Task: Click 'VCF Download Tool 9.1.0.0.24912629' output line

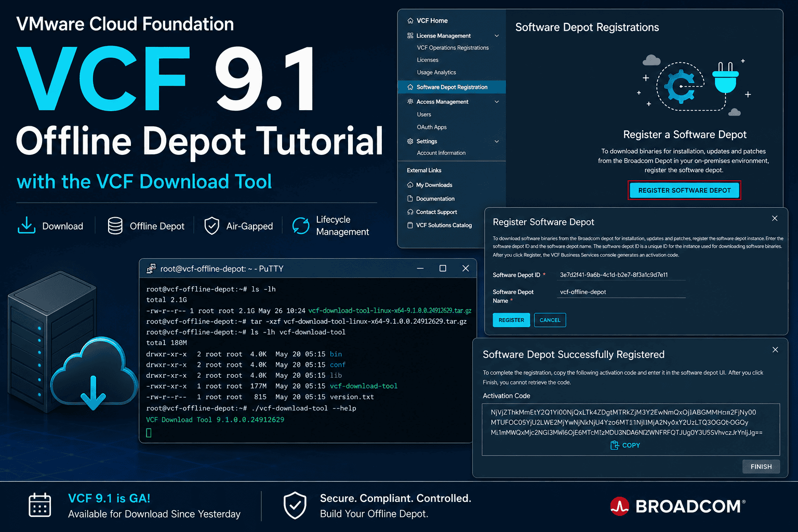Action: [x=215, y=420]
